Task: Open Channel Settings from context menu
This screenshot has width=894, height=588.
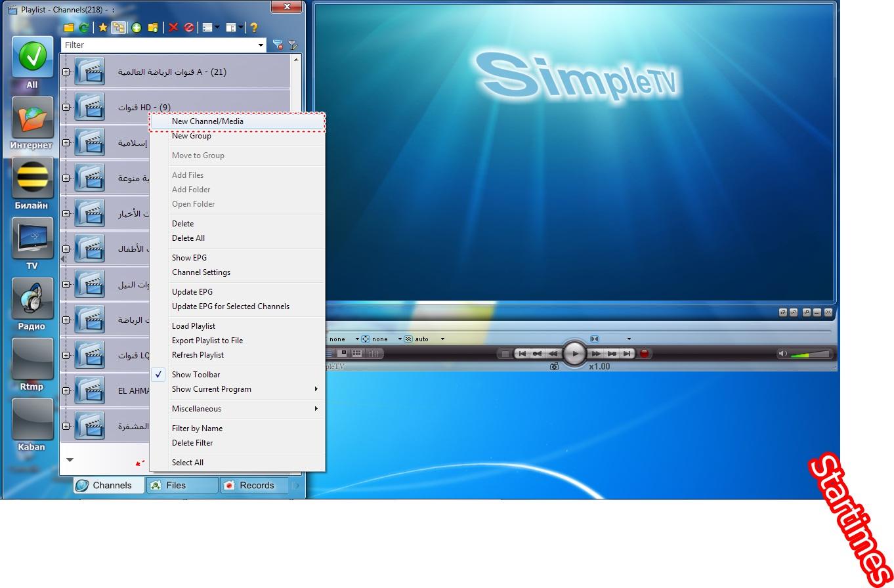Action: point(238,272)
